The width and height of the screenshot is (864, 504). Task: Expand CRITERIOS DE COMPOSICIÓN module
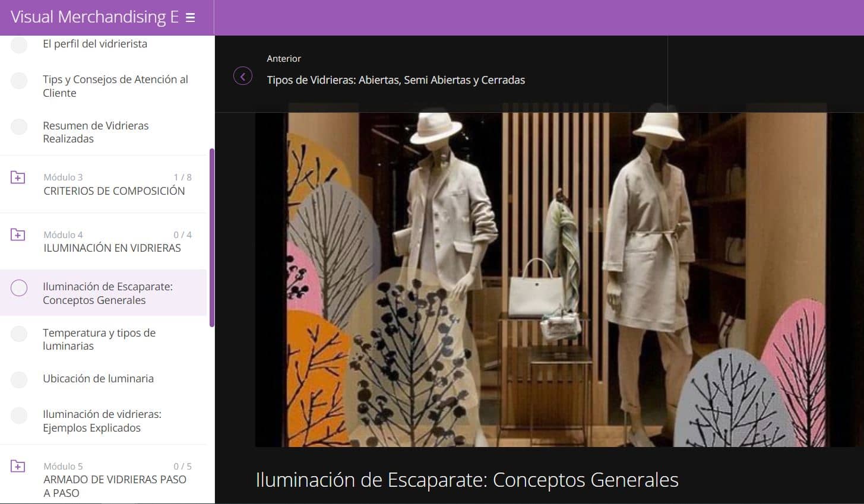(x=114, y=191)
